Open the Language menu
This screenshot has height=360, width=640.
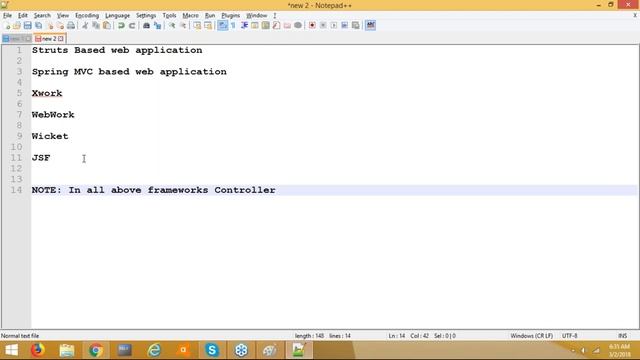(x=117, y=16)
